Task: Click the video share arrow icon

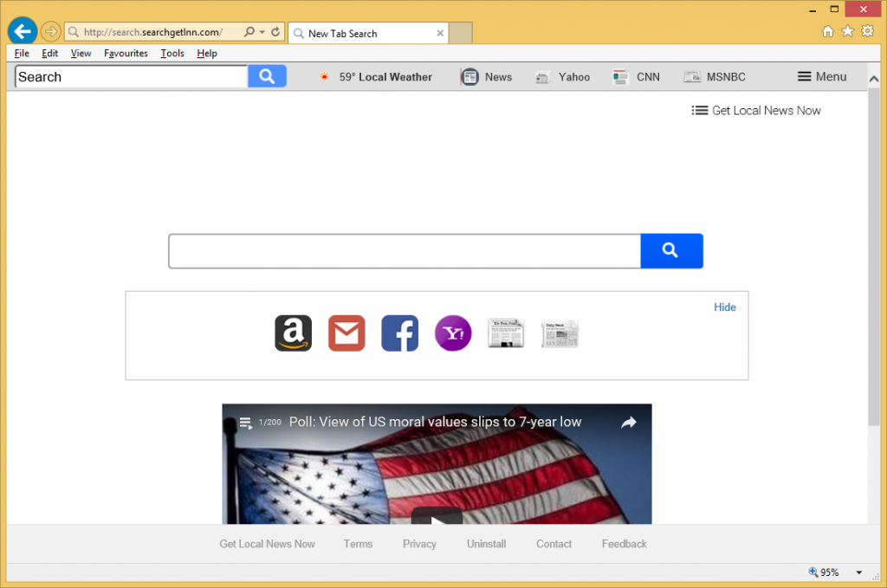Action: 629,423
